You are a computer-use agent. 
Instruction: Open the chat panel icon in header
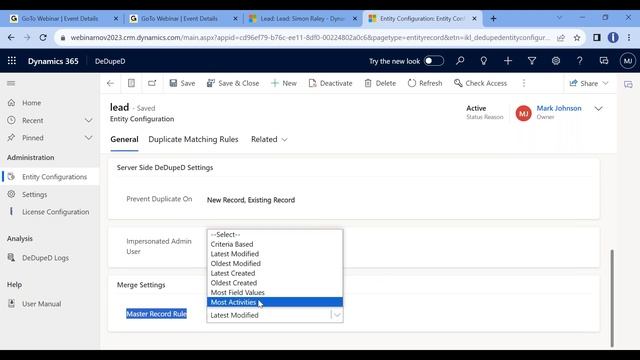click(604, 61)
